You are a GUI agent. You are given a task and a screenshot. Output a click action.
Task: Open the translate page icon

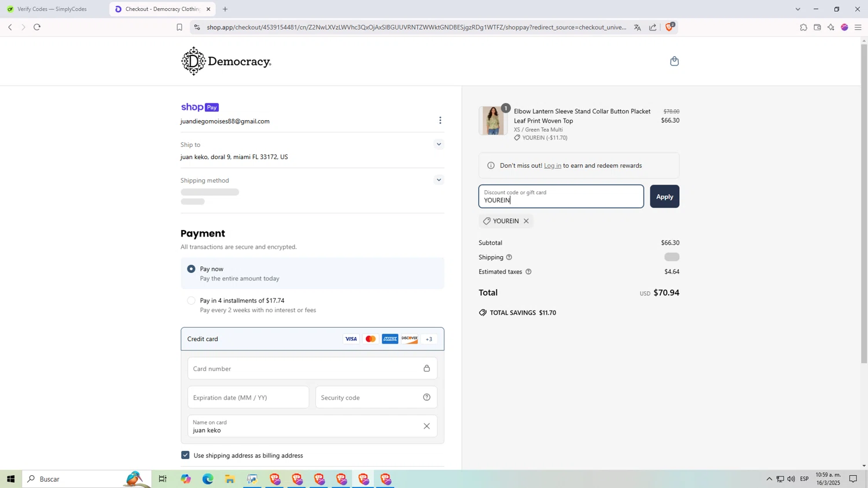638,27
